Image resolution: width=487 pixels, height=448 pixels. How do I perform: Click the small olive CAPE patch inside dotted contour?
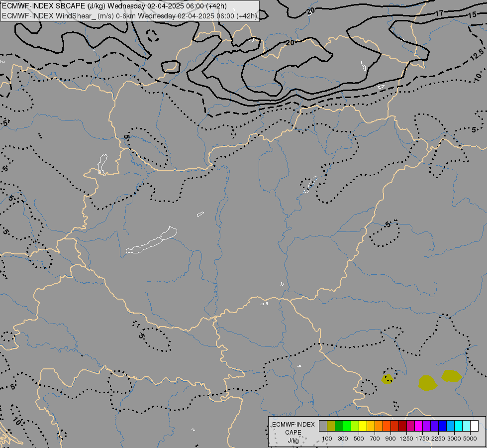click(x=387, y=379)
